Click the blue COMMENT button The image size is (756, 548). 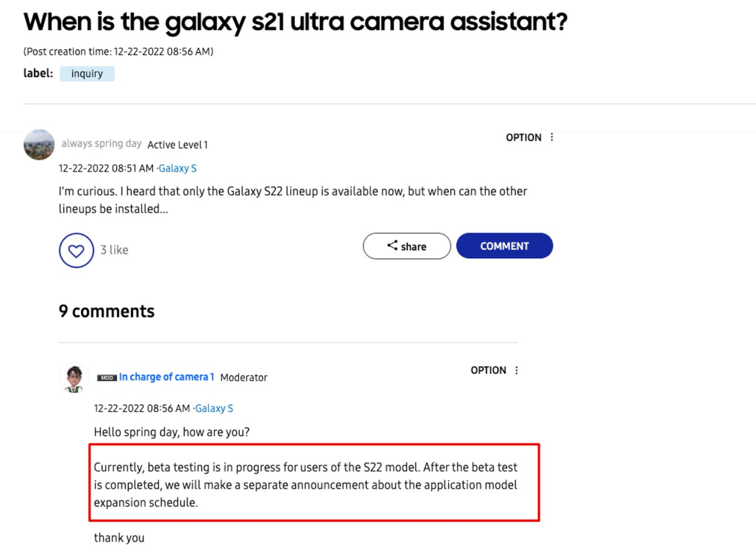pyautogui.click(x=504, y=246)
